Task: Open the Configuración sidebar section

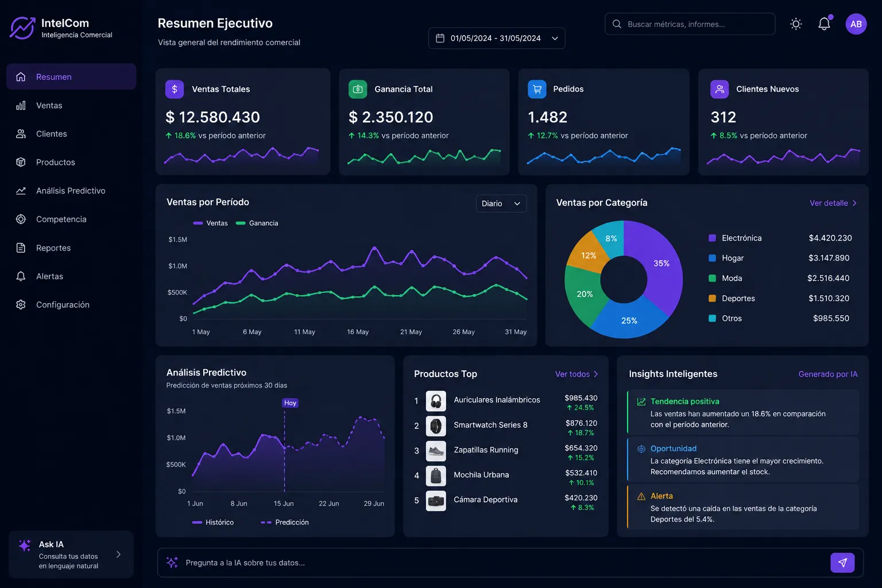Action: point(71,305)
